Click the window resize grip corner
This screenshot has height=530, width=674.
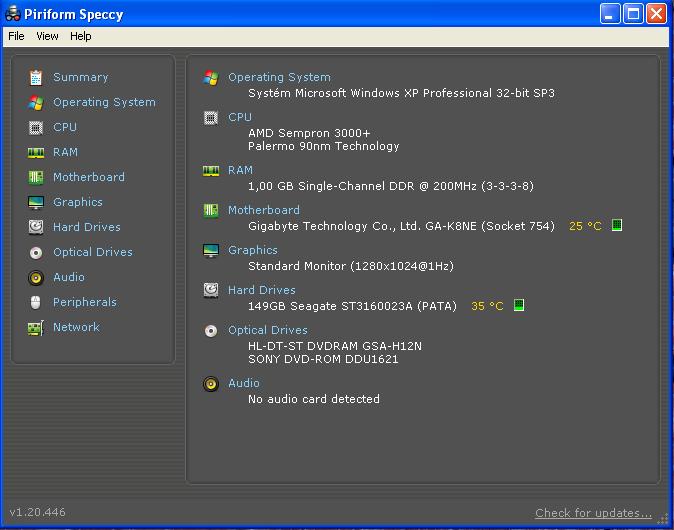(663, 519)
